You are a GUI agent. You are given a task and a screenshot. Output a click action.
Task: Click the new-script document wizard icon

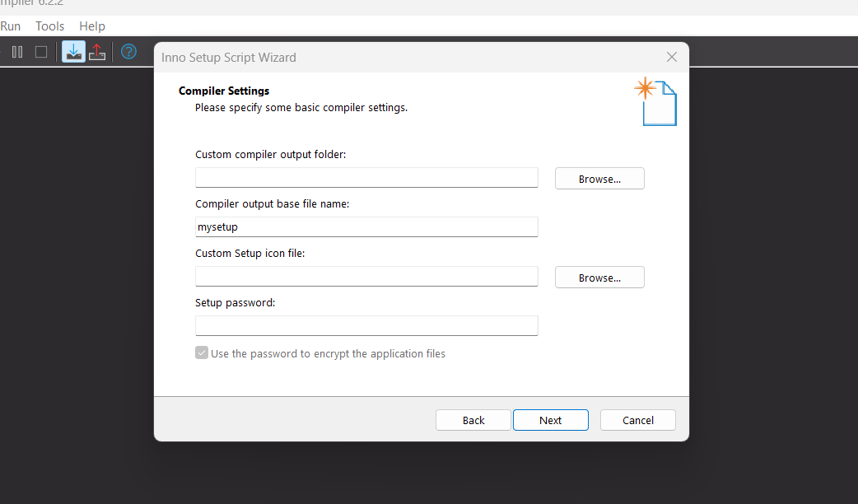pos(655,102)
